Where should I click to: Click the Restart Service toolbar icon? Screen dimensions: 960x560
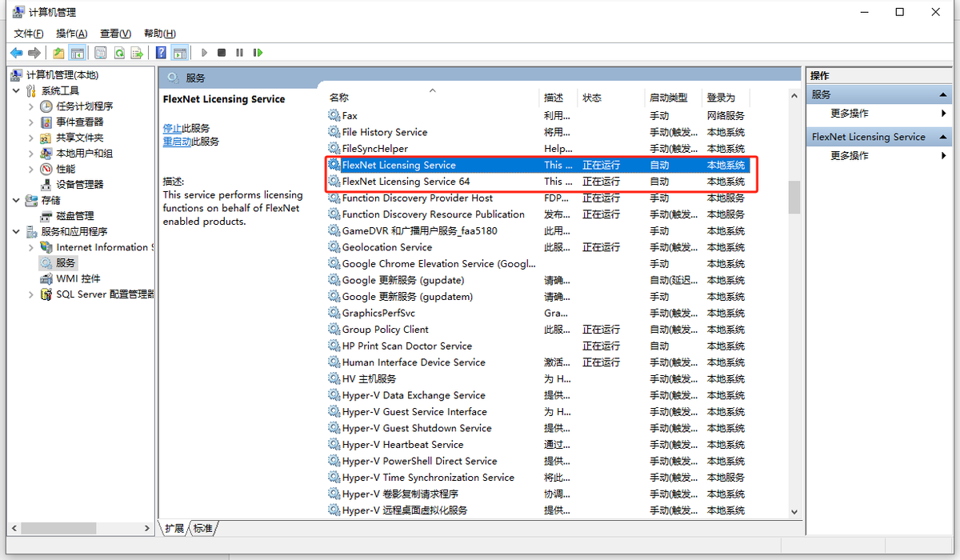[258, 53]
